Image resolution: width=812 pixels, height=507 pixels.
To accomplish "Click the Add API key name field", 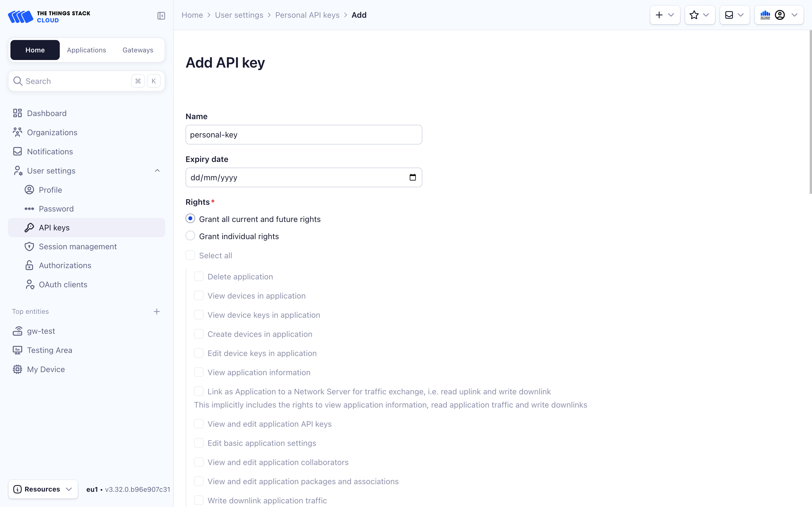I will [x=304, y=134].
